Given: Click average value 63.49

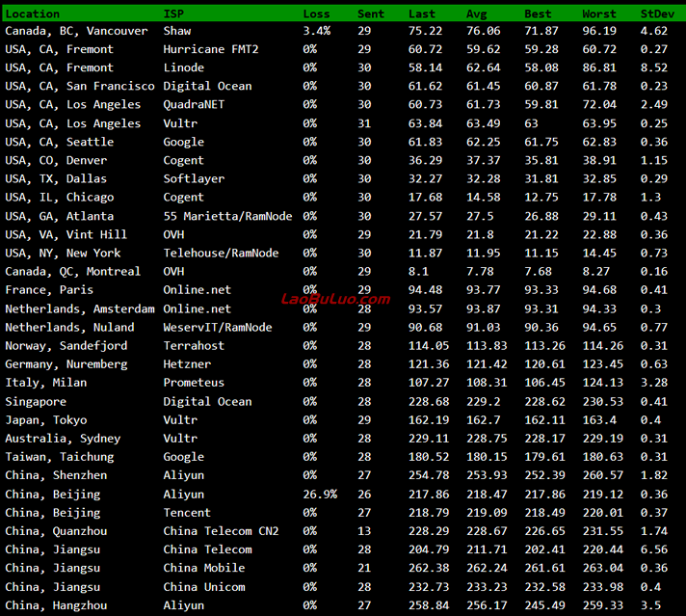Looking at the screenshot, I should pos(483,123).
